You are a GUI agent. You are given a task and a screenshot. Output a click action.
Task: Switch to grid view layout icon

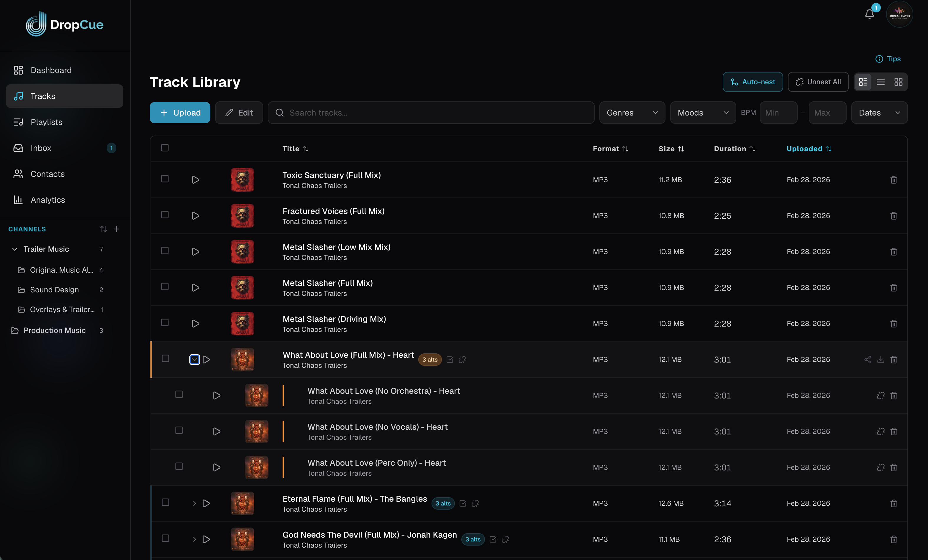[898, 82]
